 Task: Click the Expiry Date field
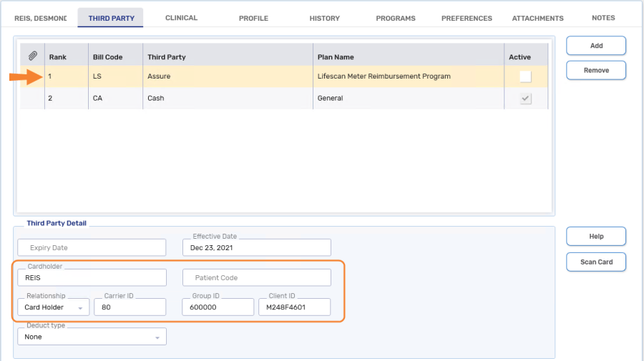pos(92,247)
